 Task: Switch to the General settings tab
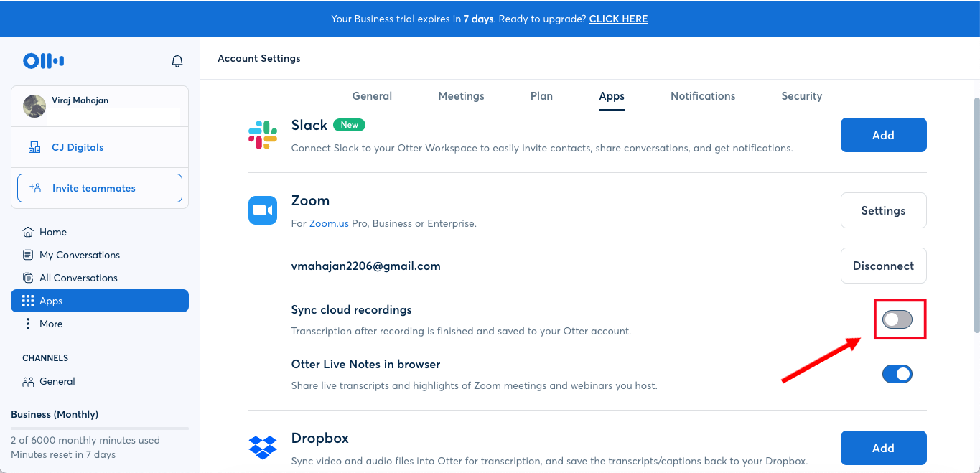coord(372,96)
